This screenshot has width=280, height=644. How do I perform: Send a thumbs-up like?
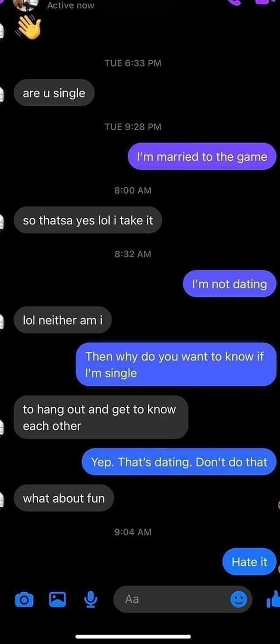coord(273,599)
